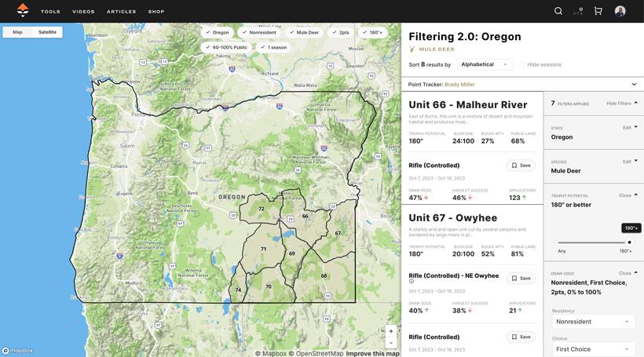This screenshot has height=357, width=644.
Task: Open the Mapbox attribution text link
Action: (x=271, y=353)
